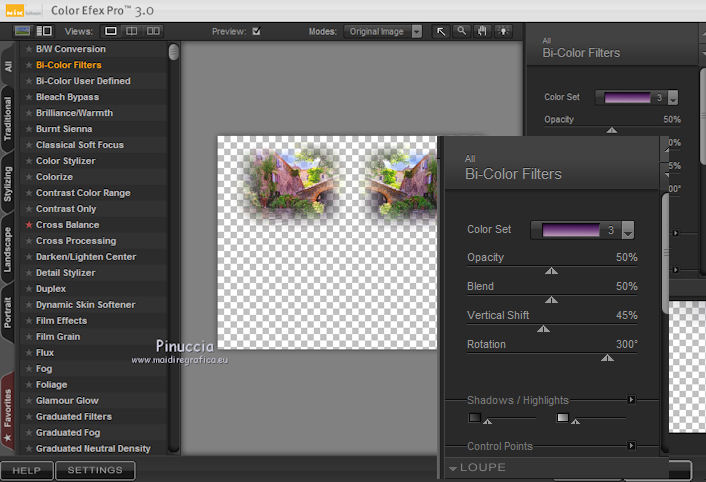Unfavorite Cross Balance via red star

(29, 225)
